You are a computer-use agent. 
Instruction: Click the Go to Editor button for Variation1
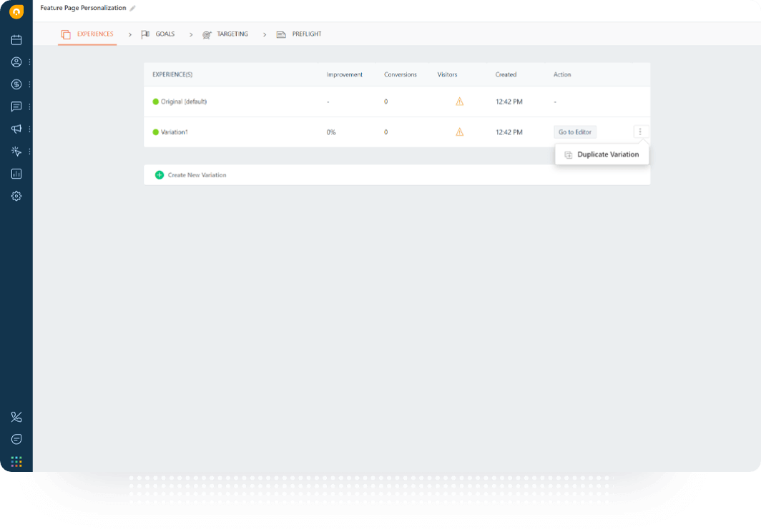click(x=574, y=132)
